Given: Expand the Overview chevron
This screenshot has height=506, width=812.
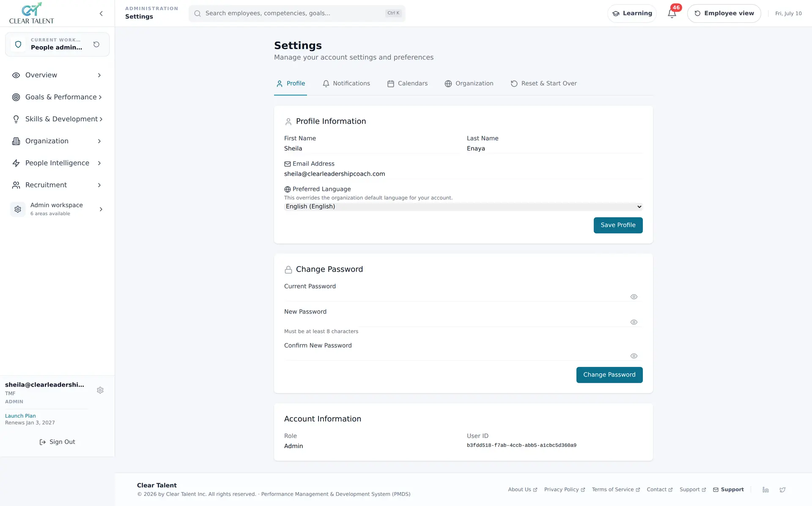Looking at the screenshot, I should coord(99,75).
